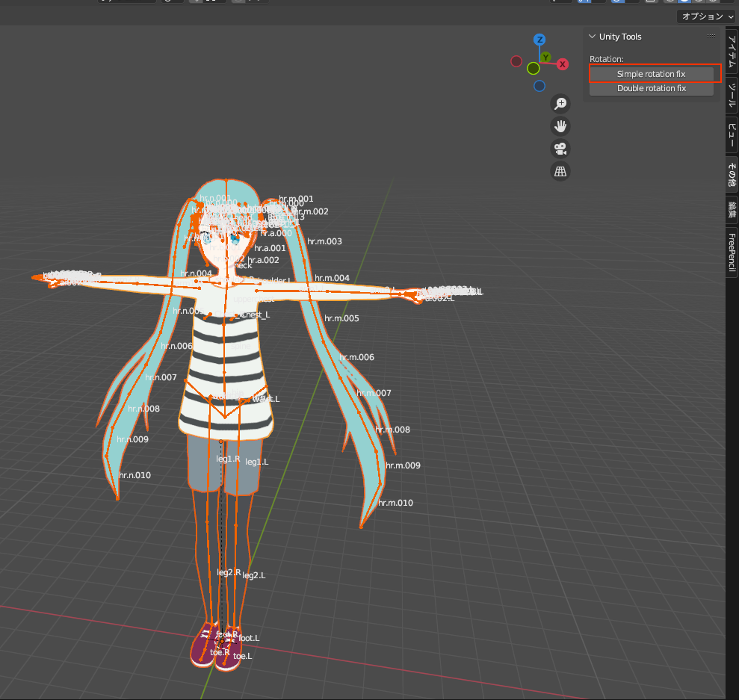Switch to the 編集 sidebar tab
Viewport: 739px width, 700px height.
tap(732, 210)
